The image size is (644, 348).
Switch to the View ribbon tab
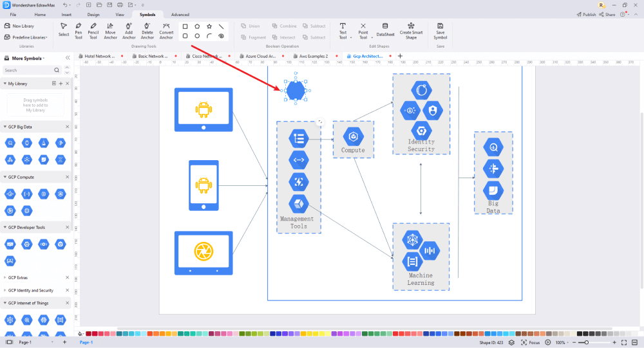coord(120,15)
